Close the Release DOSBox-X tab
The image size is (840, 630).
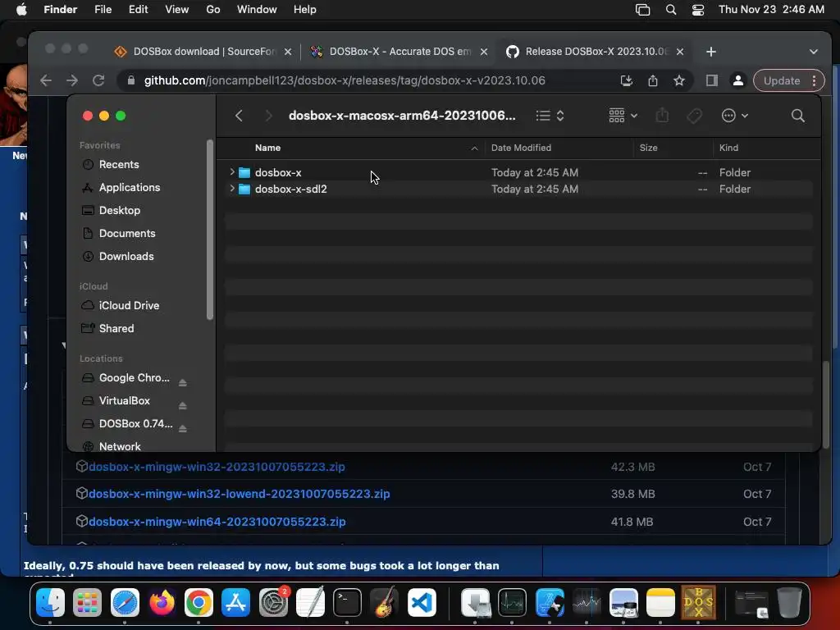[680, 52]
